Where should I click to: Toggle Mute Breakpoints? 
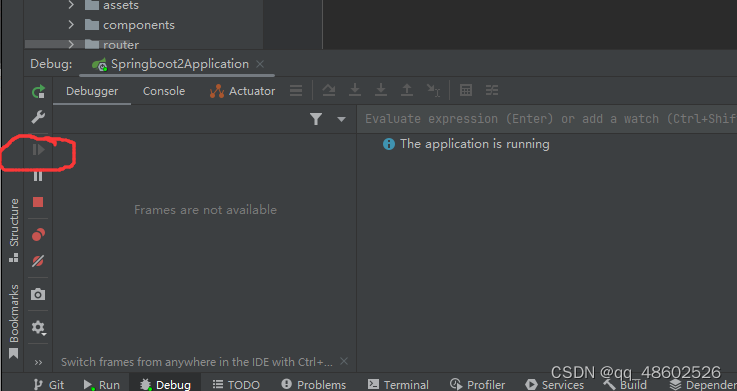tap(38, 261)
